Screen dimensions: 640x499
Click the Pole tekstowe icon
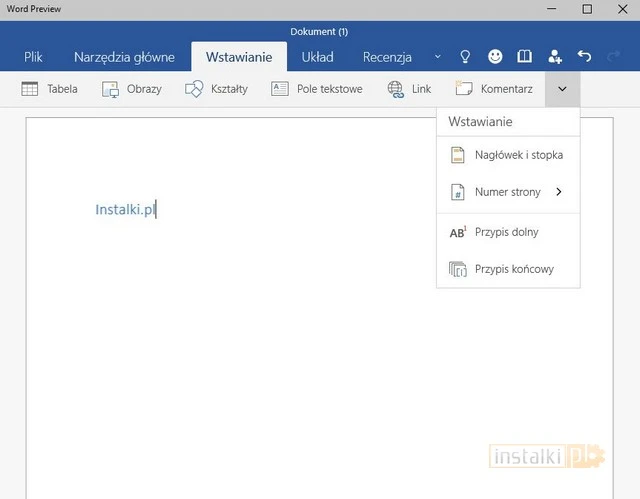pyautogui.click(x=280, y=89)
